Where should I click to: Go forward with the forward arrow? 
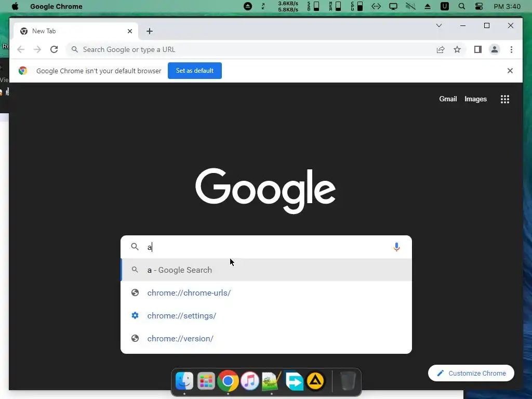pyautogui.click(x=37, y=49)
